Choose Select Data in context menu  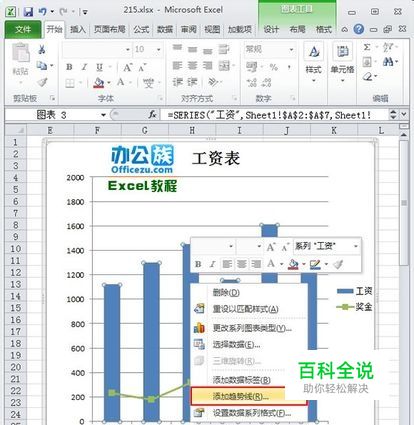coord(249,344)
